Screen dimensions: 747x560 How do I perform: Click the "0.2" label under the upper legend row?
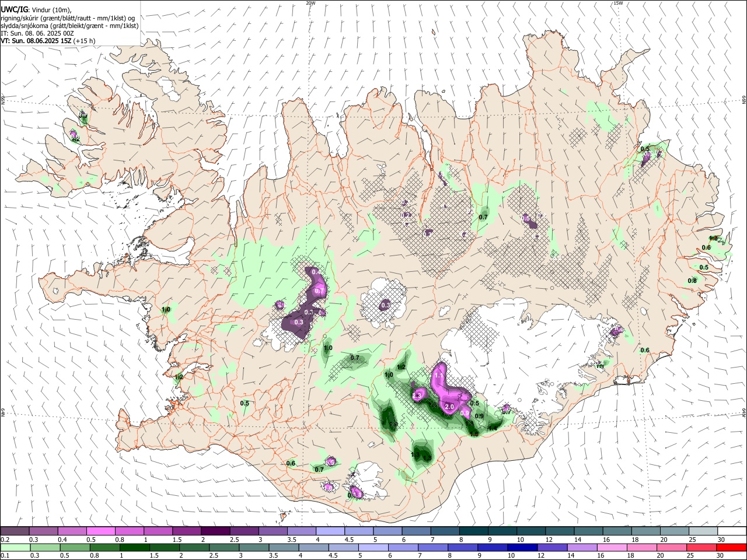point(5,540)
